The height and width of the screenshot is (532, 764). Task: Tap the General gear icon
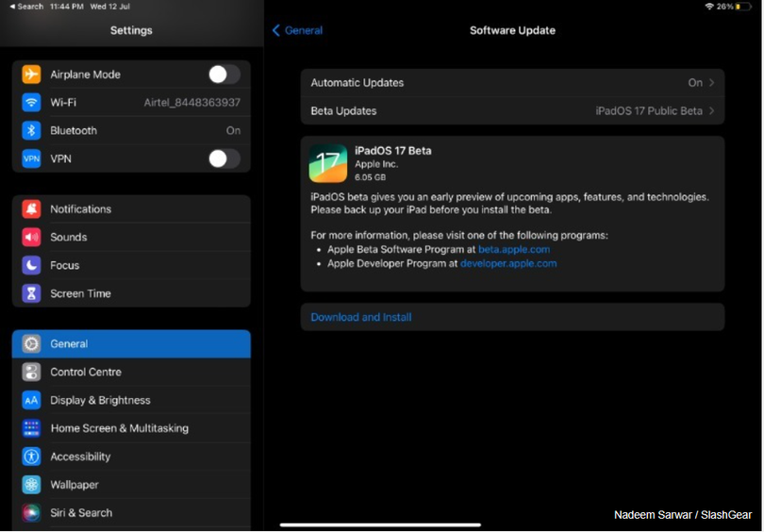(x=31, y=344)
